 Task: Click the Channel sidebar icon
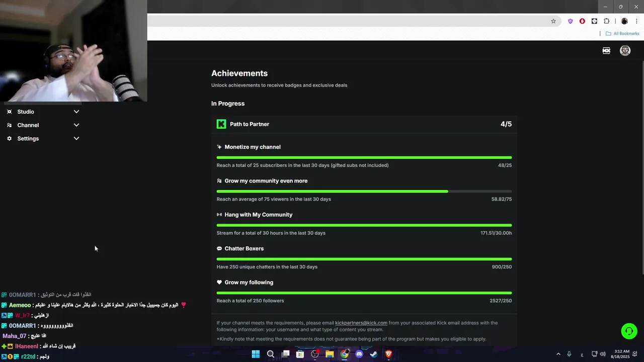point(9,125)
